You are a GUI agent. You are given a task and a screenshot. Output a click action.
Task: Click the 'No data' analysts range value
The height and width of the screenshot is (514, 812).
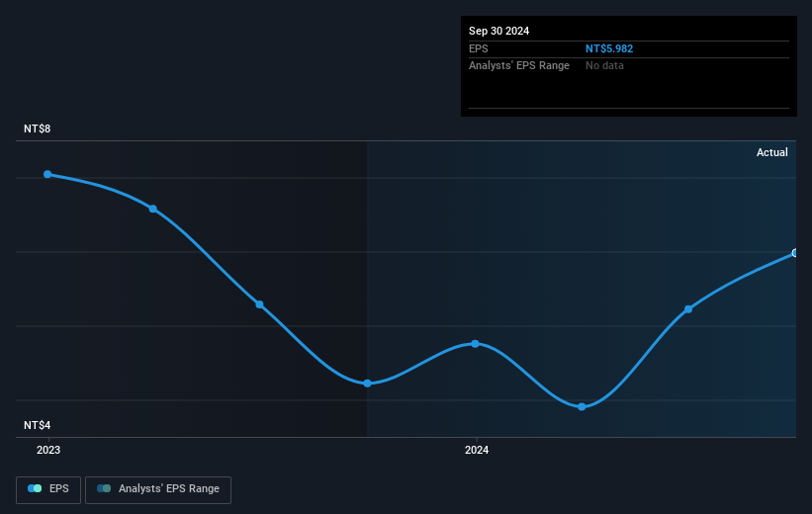pyautogui.click(x=604, y=66)
